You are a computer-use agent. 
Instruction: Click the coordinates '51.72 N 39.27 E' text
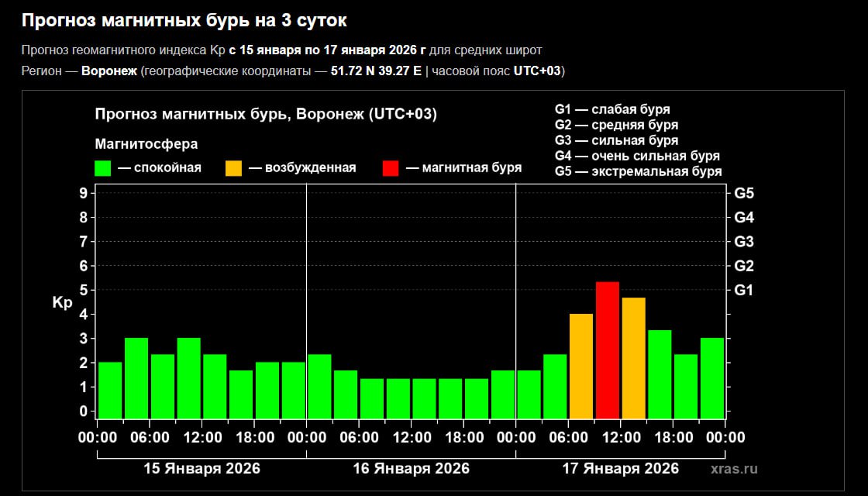(376, 71)
